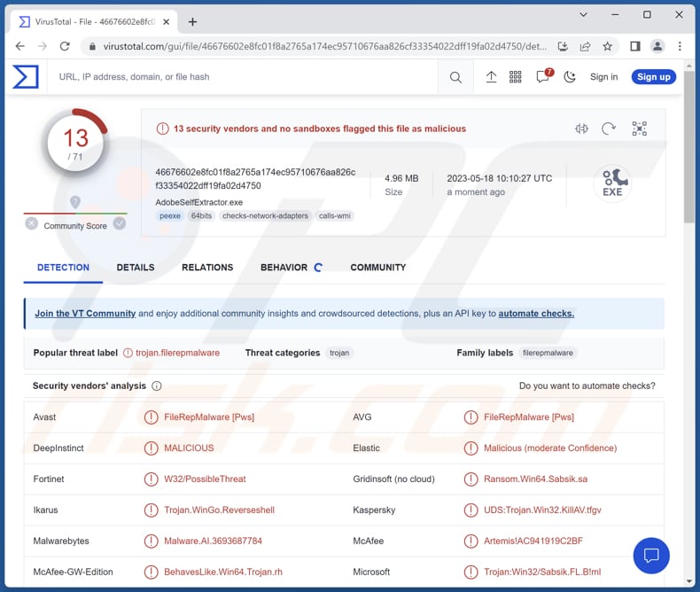Click the filerepmalware family label chip
Screen dimensions: 700x592
pos(548,353)
